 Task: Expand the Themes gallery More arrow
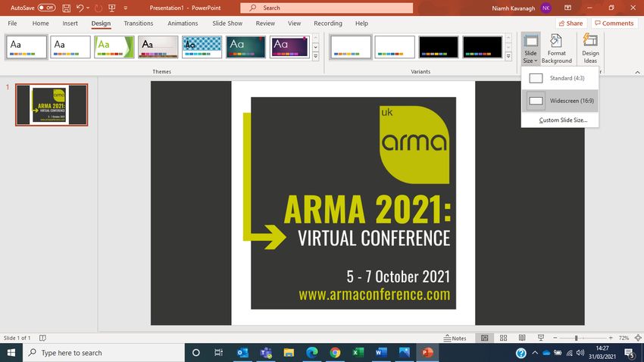[x=315, y=57]
